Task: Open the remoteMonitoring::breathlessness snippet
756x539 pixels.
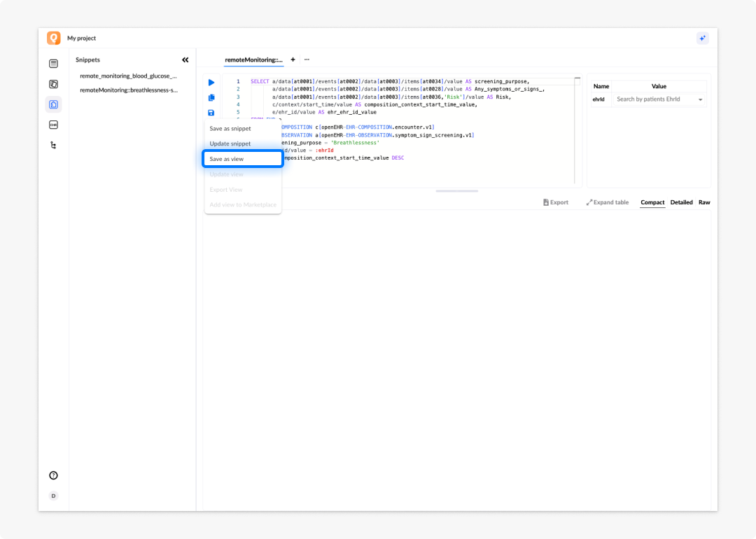Action: tap(129, 90)
